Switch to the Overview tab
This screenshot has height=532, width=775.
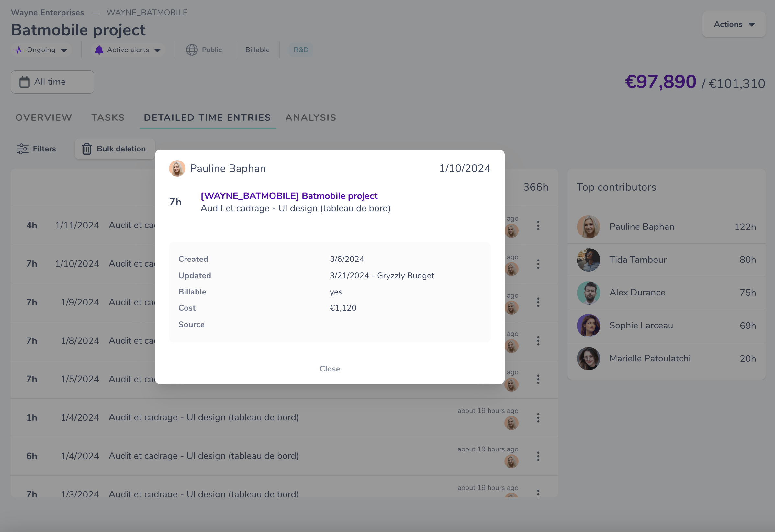coord(44,118)
